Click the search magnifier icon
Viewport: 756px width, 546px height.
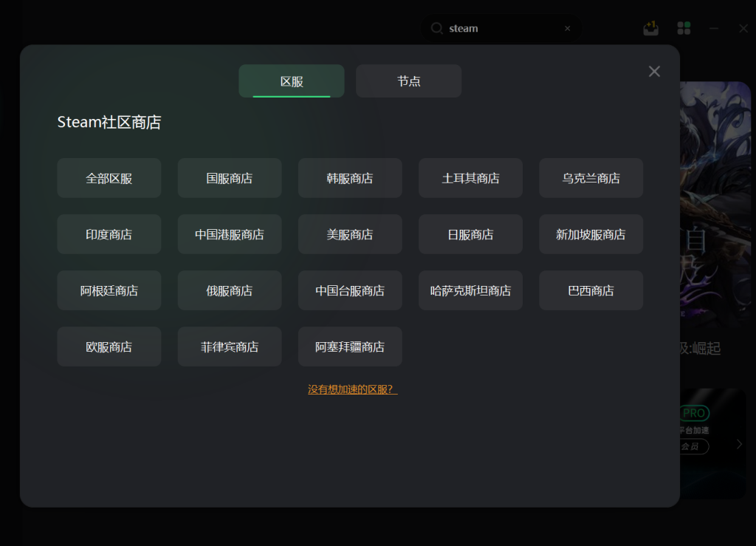(437, 29)
